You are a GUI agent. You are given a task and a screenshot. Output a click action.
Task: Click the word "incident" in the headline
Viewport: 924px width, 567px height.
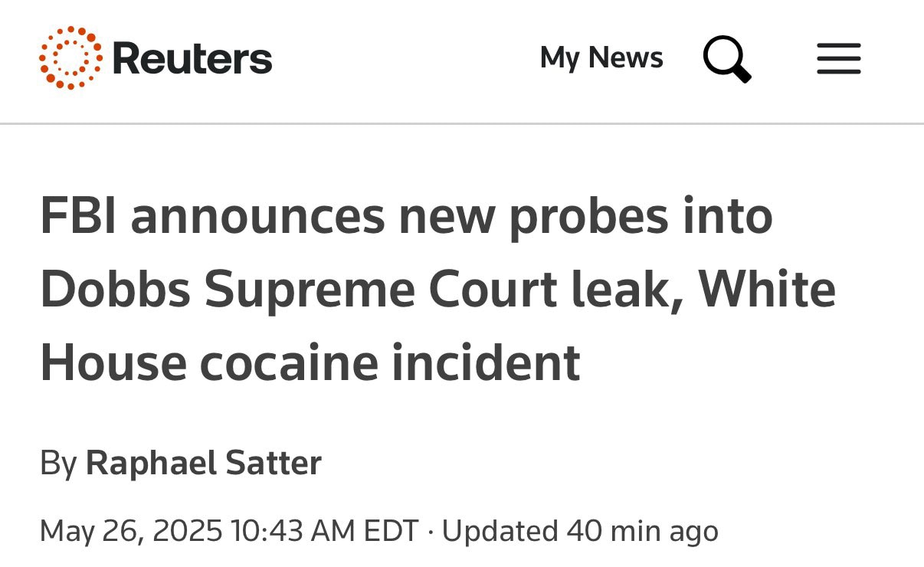[x=486, y=362]
